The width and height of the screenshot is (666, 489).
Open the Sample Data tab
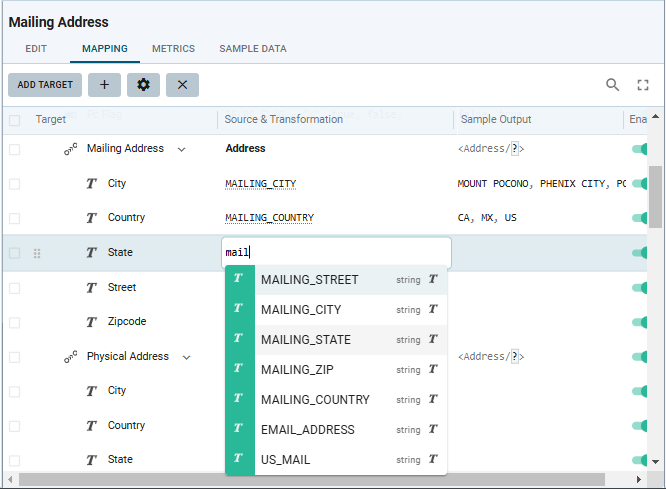click(x=253, y=48)
